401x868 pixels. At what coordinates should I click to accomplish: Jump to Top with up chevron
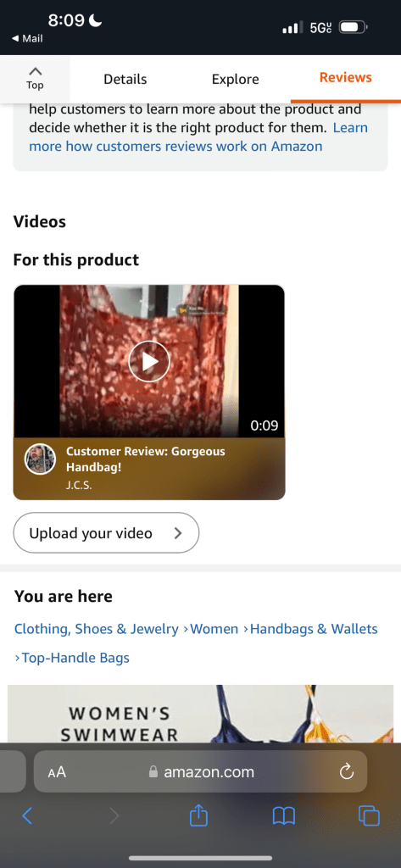35,78
